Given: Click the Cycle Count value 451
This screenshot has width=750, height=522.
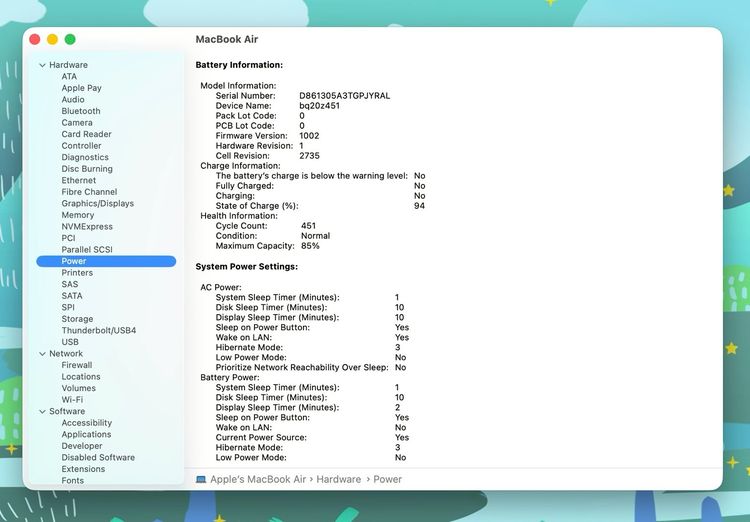Looking at the screenshot, I should click(x=309, y=226).
